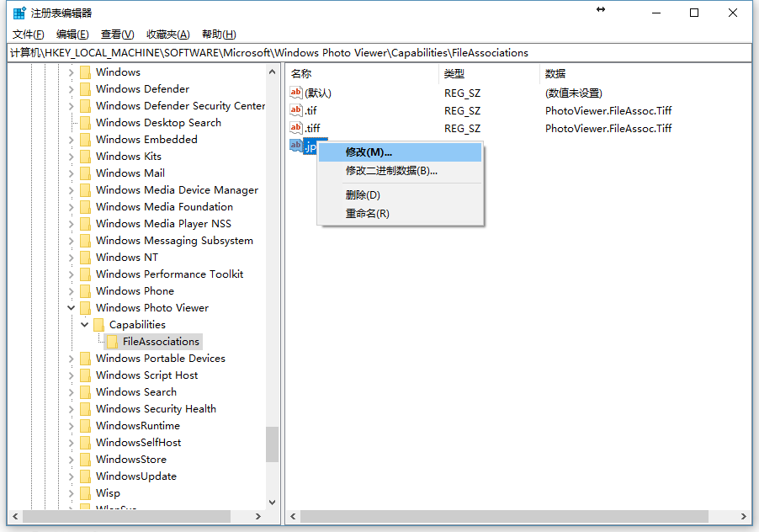Viewport: 759px width, 532px height.
Task: Maximize the Registry Editor window
Action: (694, 13)
